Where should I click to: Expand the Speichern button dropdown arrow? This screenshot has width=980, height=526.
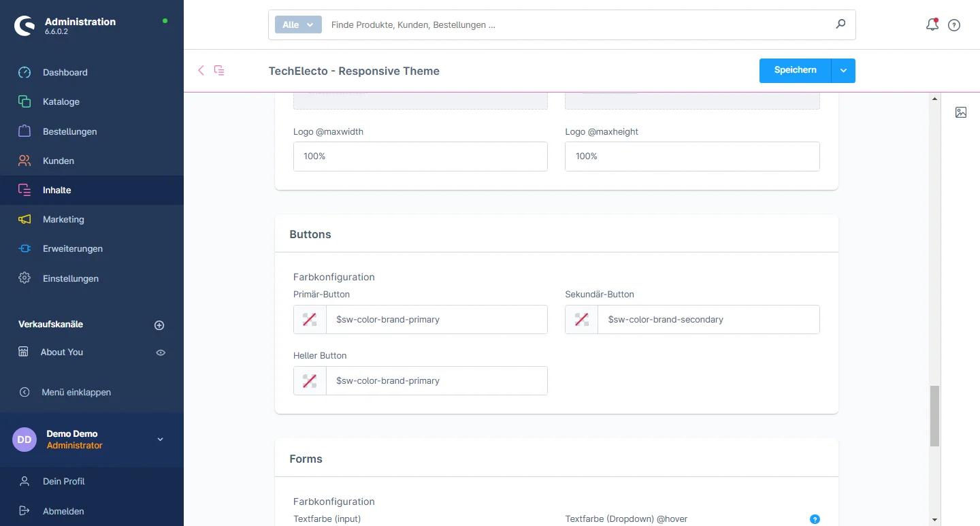843,71
